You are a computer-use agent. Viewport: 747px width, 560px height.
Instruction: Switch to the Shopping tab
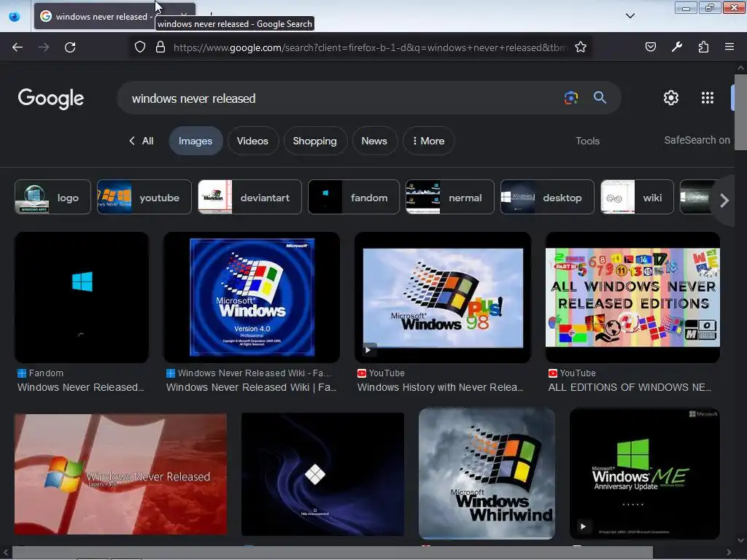(315, 141)
